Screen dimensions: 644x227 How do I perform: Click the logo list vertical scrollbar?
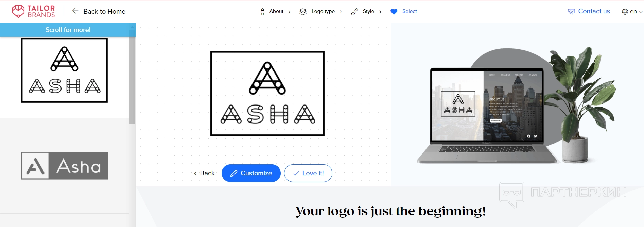click(133, 77)
